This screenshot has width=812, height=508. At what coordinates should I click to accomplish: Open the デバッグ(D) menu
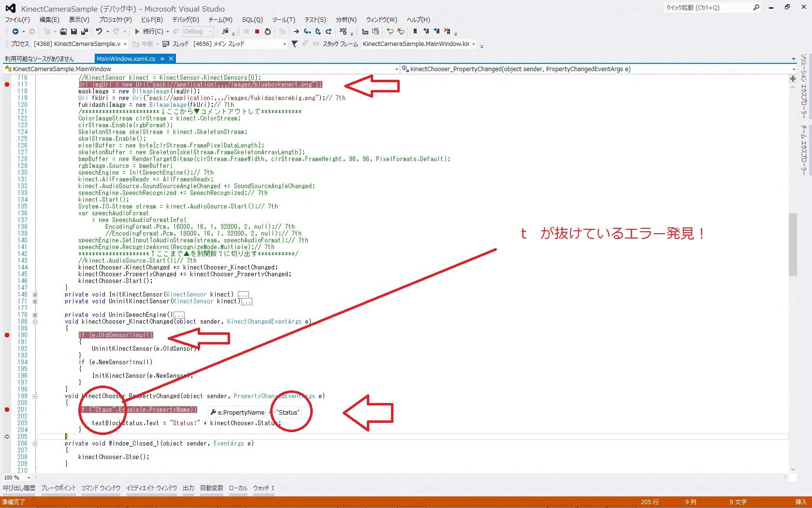click(x=186, y=20)
